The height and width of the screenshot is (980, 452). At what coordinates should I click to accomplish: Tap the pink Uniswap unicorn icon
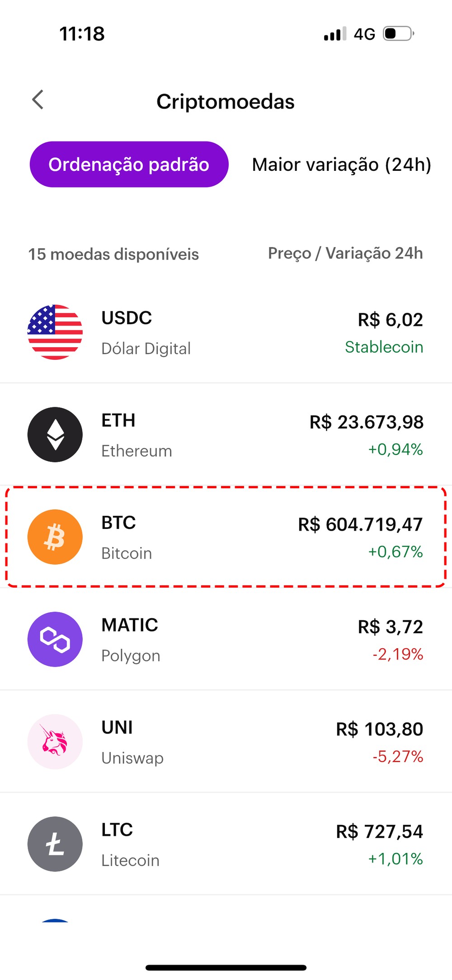tap(55, 742)
